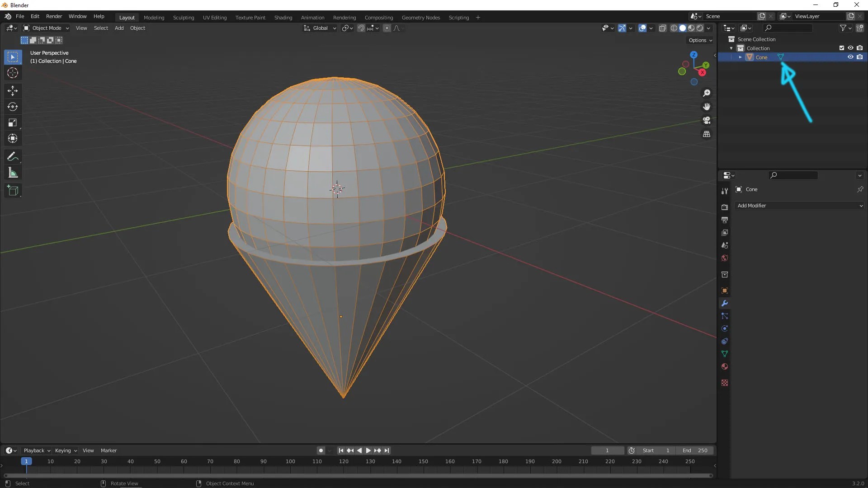Toggle camera render visibility for the Cone
The image size is (868, 488).
point(860,57)
